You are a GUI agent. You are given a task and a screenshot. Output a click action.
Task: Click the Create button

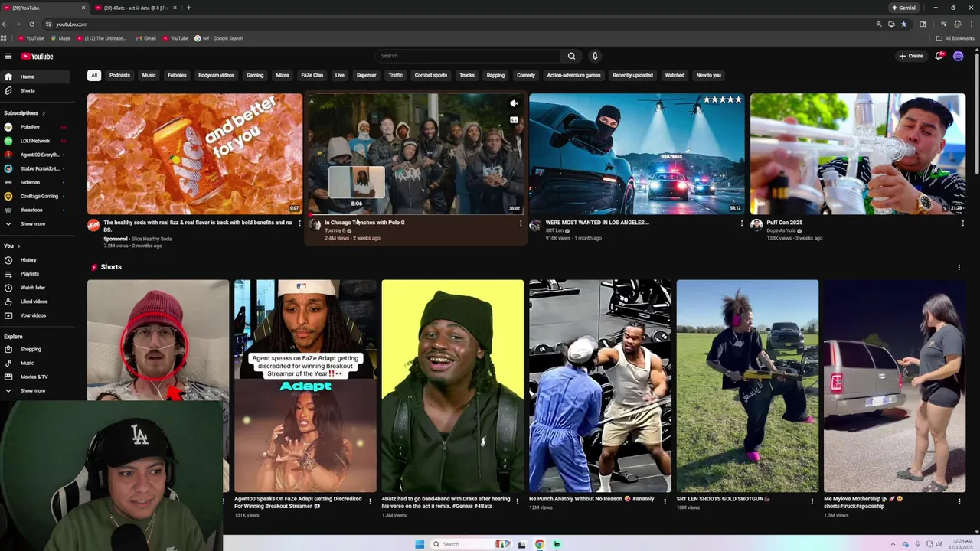tap(911, 56)
